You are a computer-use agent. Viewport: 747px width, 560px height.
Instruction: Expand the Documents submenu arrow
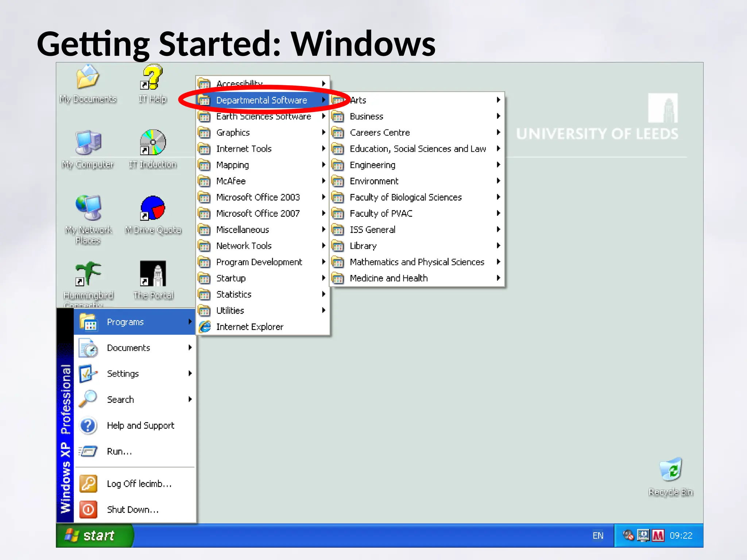[x=190, y=347]
